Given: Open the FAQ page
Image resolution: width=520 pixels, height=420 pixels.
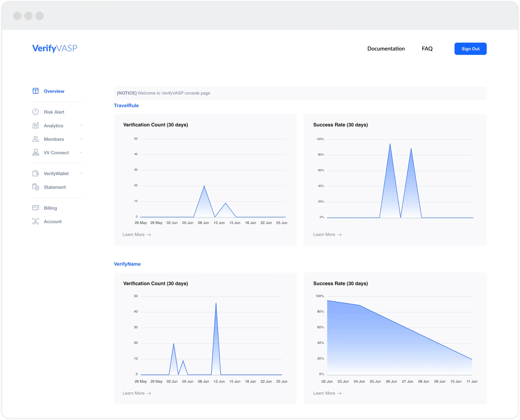Looking at the screenshot, I should (427, 49).
